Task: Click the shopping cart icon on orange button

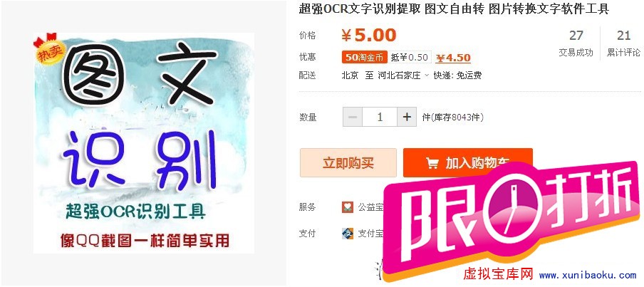Action: 432,163
